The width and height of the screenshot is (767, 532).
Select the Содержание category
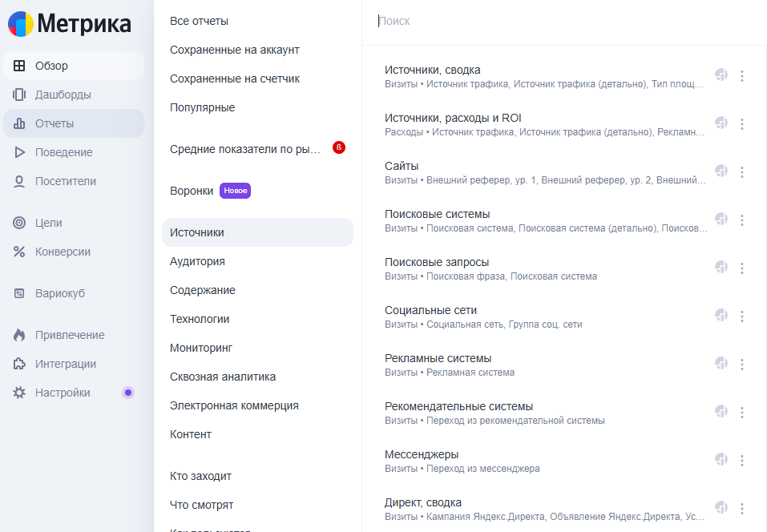click(203, 290)
